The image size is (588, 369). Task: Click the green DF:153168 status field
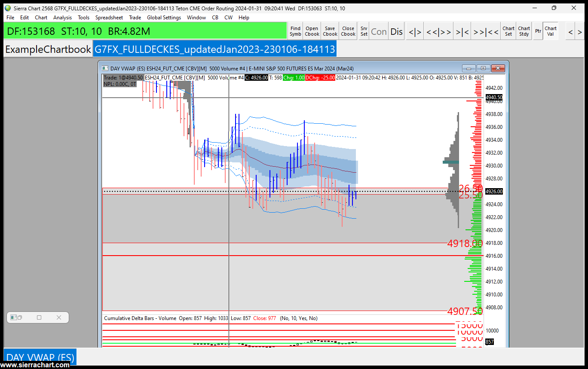145,31
